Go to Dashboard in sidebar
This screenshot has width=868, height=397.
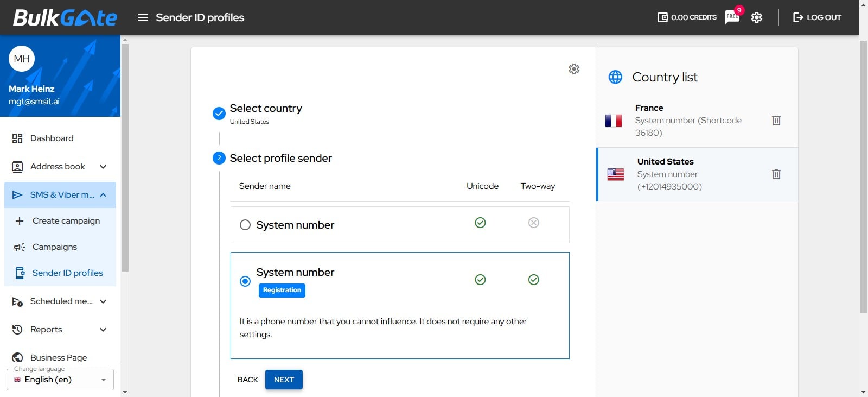point(52,138)
